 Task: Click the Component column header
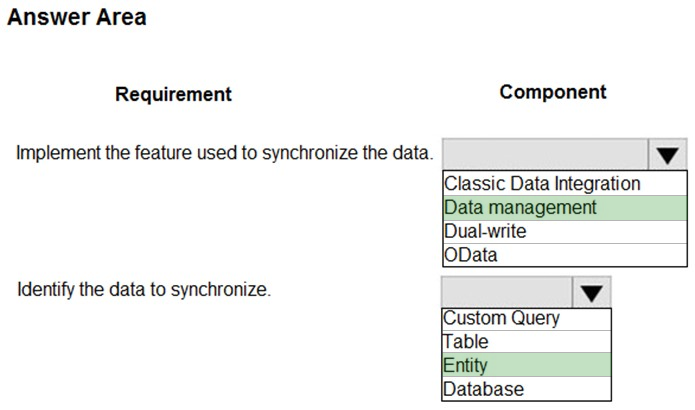(x=553, y=92)
